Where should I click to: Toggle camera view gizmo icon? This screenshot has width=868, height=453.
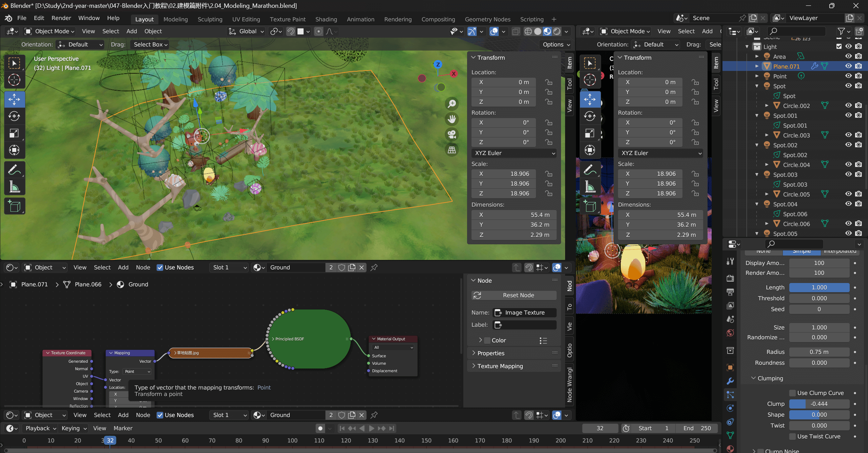click(x=452, y=134)
